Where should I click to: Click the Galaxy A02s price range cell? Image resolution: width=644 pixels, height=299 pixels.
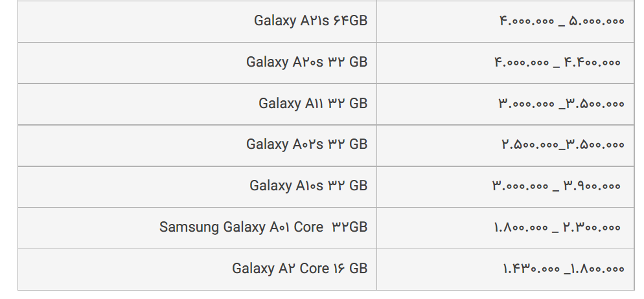[x=505, y=146]
